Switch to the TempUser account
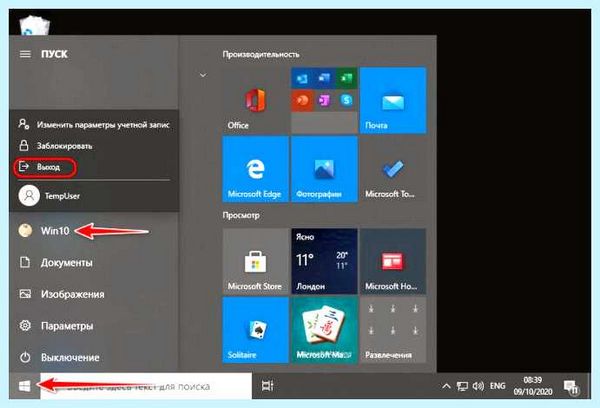600x408 pixels. (95, 196)
